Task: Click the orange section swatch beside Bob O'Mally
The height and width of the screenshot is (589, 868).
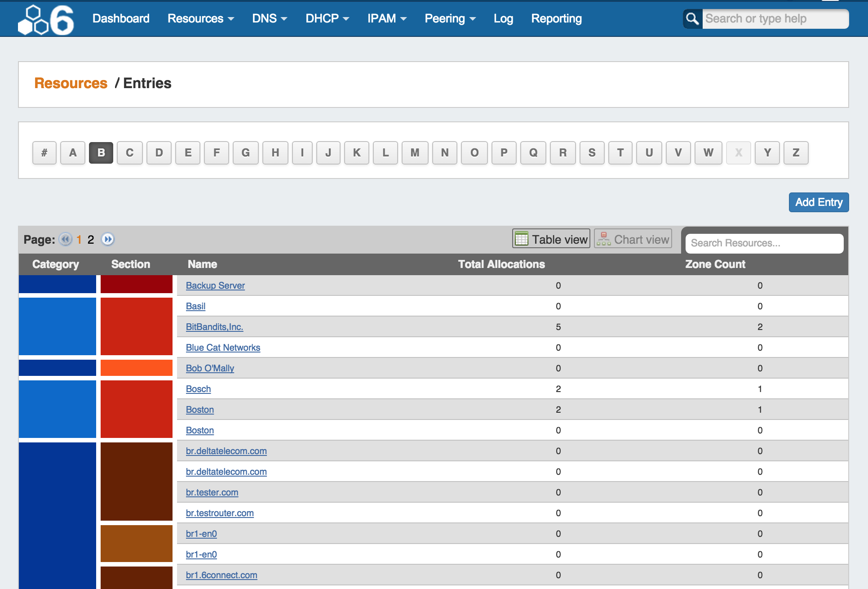Action: [137, 368]
